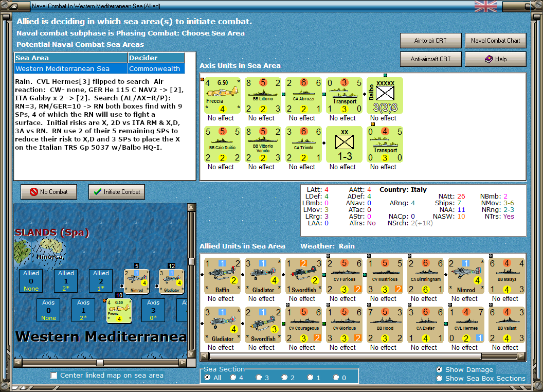Select the CV Illustrious carrier counter
The height and width of the screenshot is (392, 543).
coord(385,276)
